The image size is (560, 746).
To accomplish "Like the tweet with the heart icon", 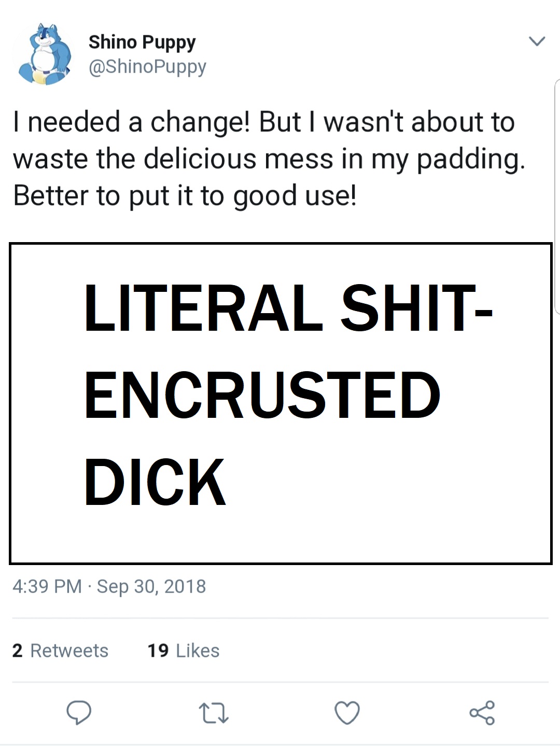I will click(347, 712).
